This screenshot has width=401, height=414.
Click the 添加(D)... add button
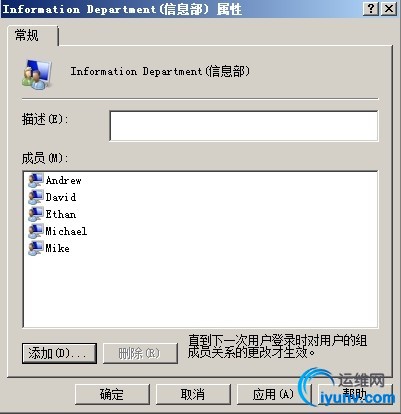(59, 353)
